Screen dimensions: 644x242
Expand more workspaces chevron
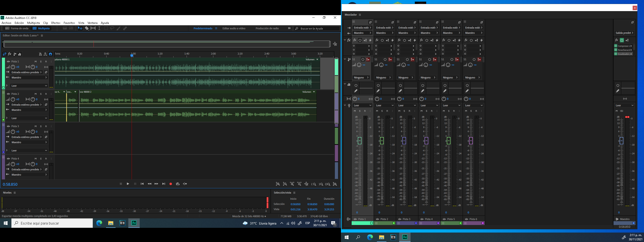[289, 28]
